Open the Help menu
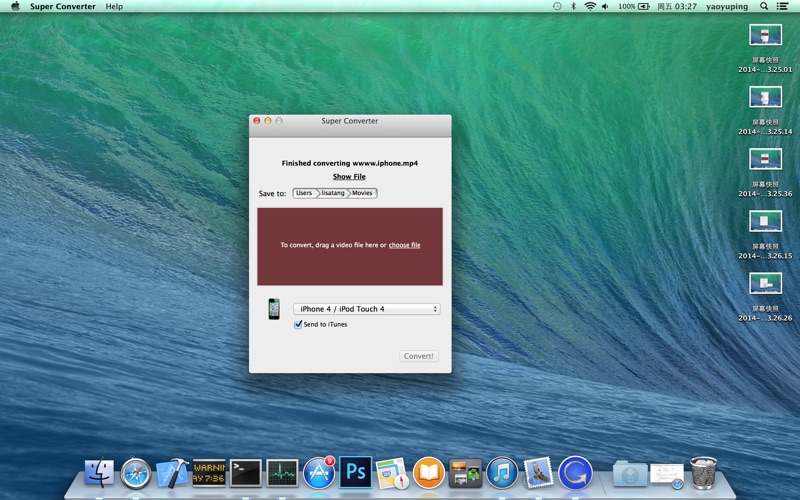Viewport: 800px width, 500px height. (114, 6)
